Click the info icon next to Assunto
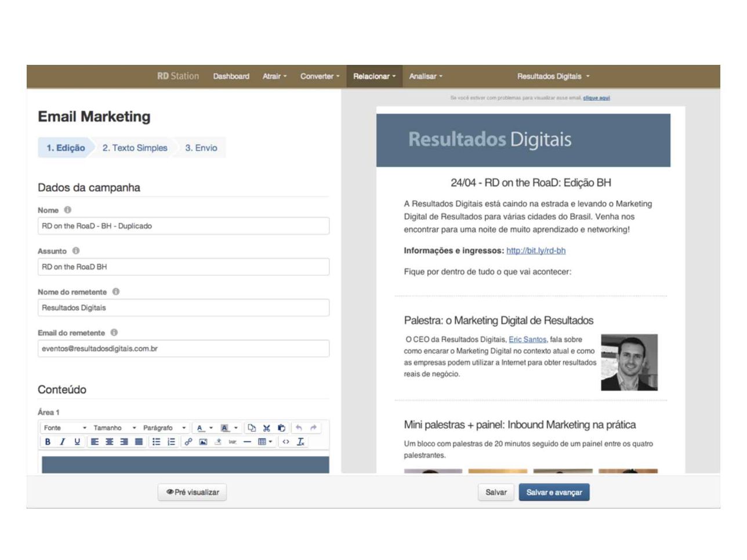 click(x=76, y=251)
